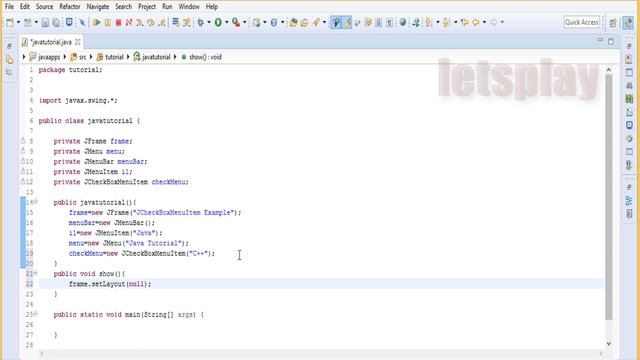Image resolution: width=640 pixels, height=360 pixels.
Task: Click the Disconnect debug icon
Action: [x=129, y=22]
